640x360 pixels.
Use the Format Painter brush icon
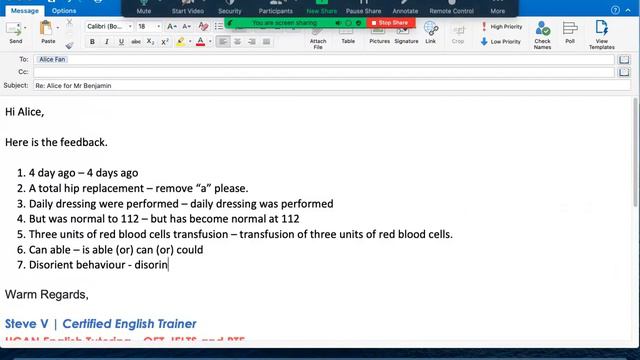coord(69,46)
